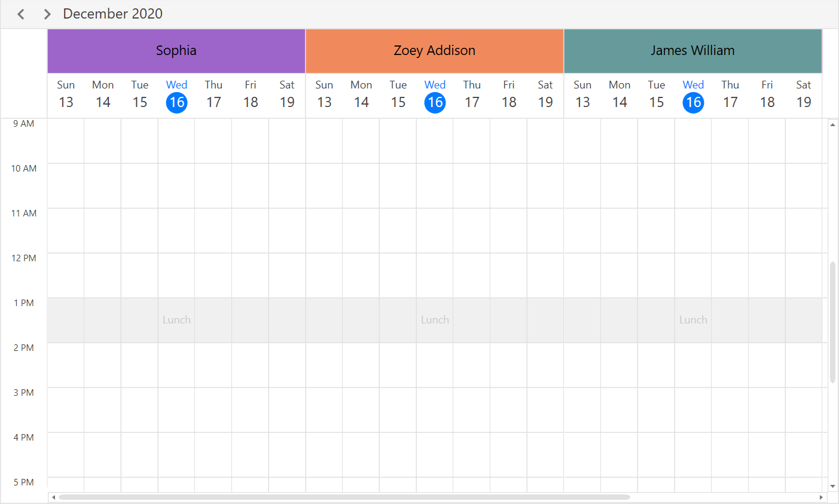
Task: Select Tue 15 under Zoey Addison
Action: pos(398,95)
